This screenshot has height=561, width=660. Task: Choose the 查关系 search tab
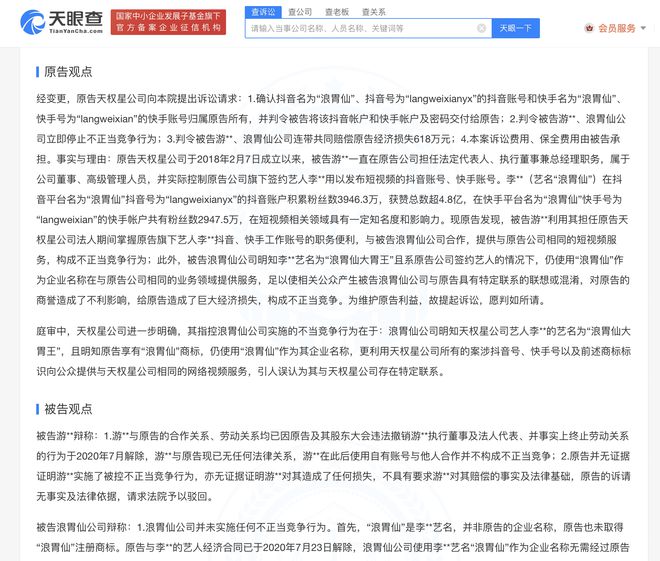click(x=373, y=12)
